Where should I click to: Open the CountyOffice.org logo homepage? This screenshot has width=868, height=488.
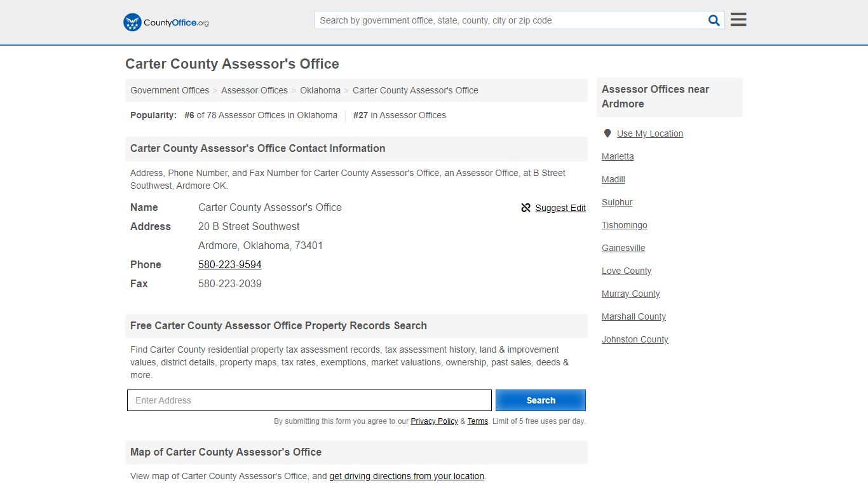(x=166, y=22)
